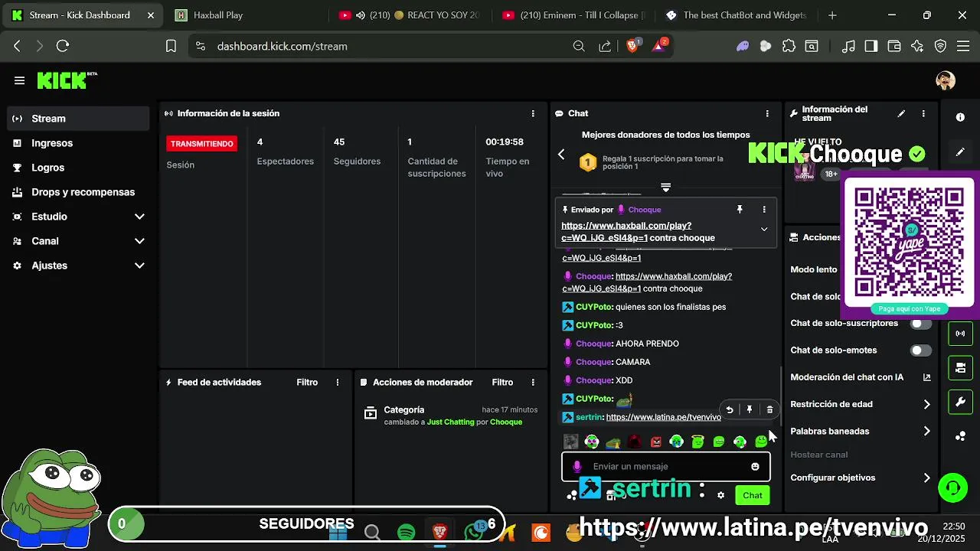Toggle Chat de solo-emotes switch
This screenshot has height=551, width=980.
(920, 350)
